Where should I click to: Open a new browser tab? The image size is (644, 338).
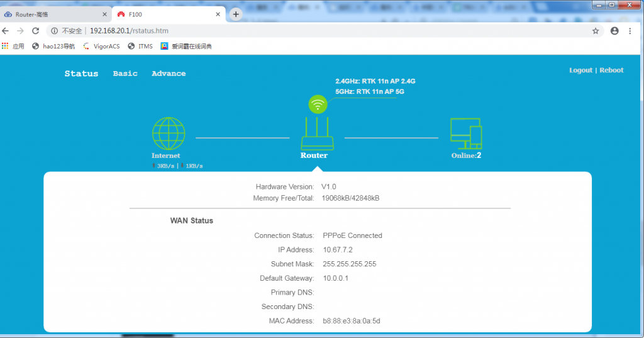coord(236,14)
